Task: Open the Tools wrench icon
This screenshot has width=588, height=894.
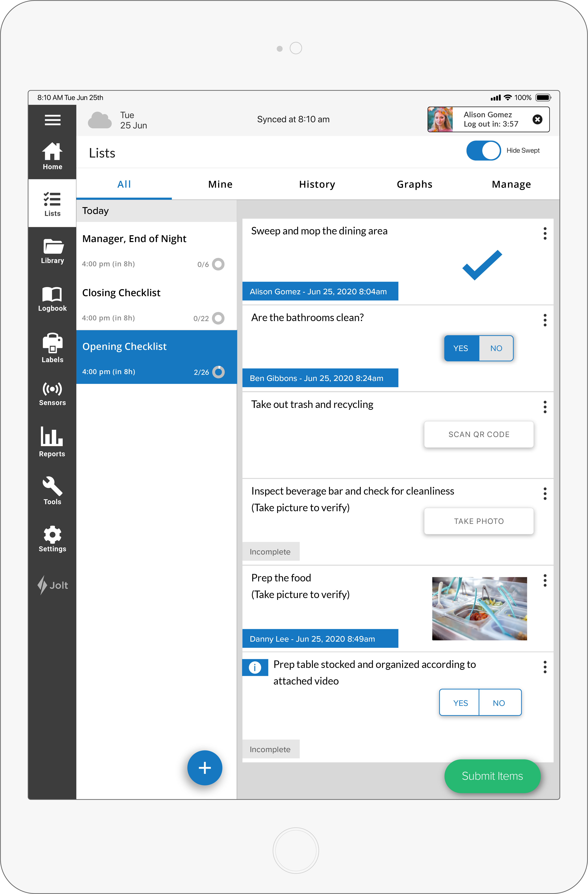Action: pos(52,490)
